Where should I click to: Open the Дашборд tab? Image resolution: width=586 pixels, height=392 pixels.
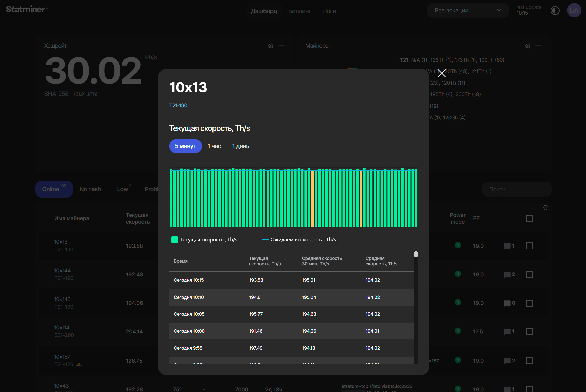[x=264, y=11]
